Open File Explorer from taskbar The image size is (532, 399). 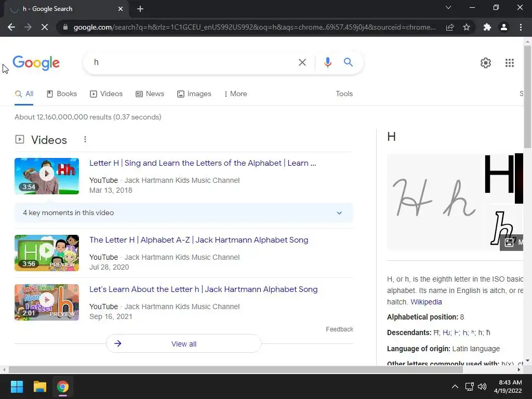point(39,387)
